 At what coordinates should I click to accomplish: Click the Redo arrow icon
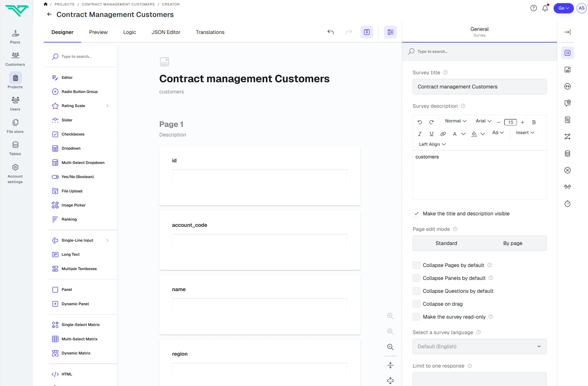(x=349, y=32)
